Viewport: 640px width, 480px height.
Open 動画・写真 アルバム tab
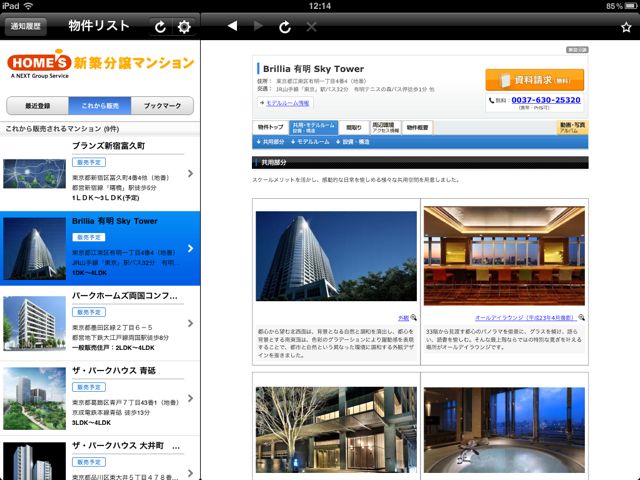pos(572,127)
